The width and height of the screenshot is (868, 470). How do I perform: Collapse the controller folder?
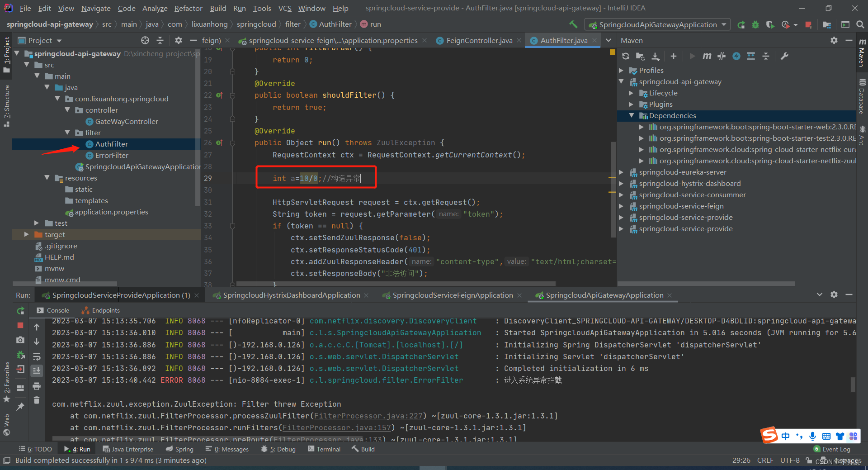coord(67,110)
